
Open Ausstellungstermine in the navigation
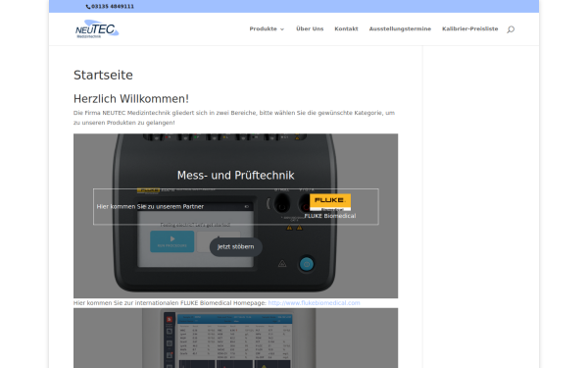400,28
